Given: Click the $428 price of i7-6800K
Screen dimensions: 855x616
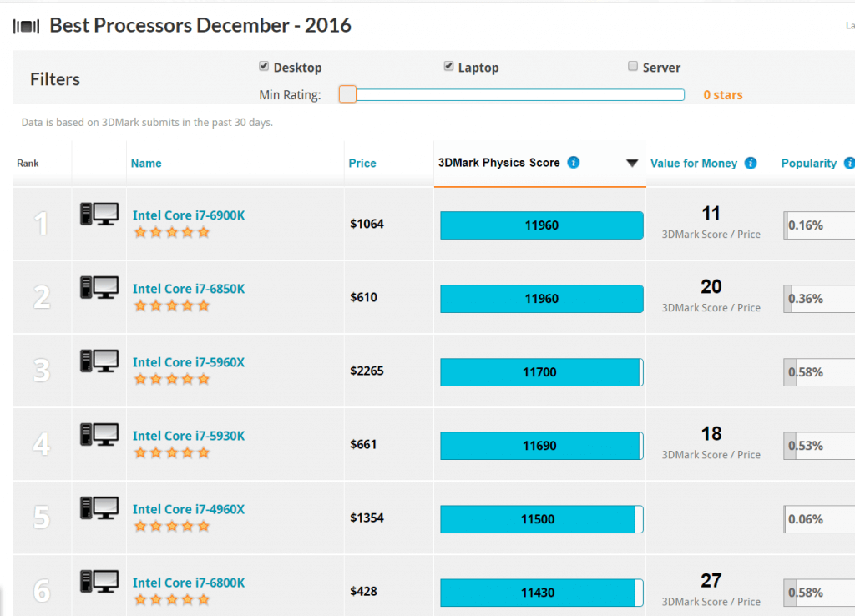Looking at the screenshot, I should click(x=364, y=592).
